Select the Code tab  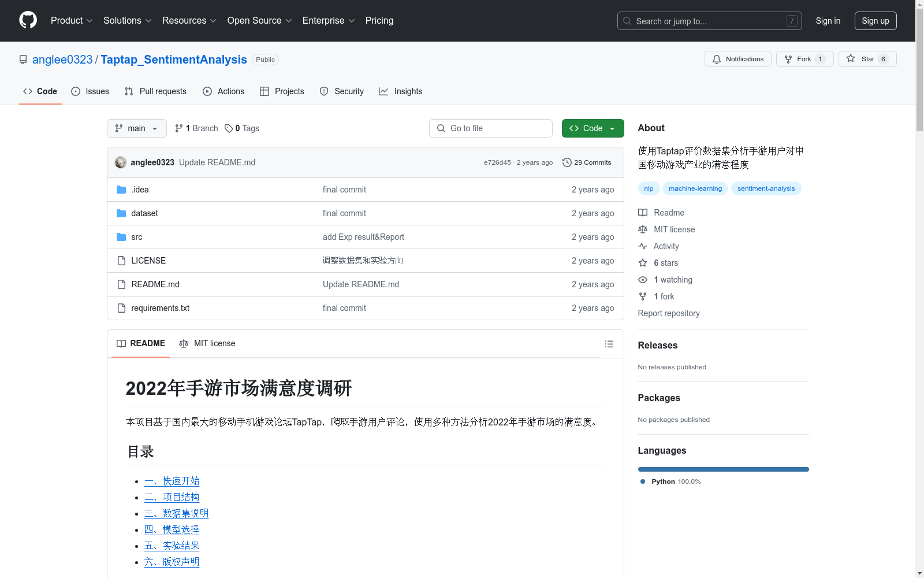pyautogui.click(x=40, y=91)
